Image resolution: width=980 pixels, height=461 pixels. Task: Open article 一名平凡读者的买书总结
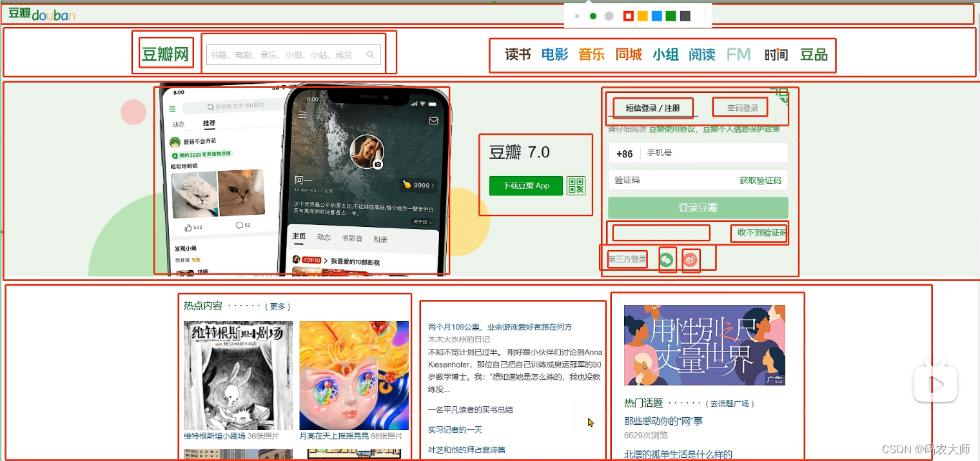471,409
